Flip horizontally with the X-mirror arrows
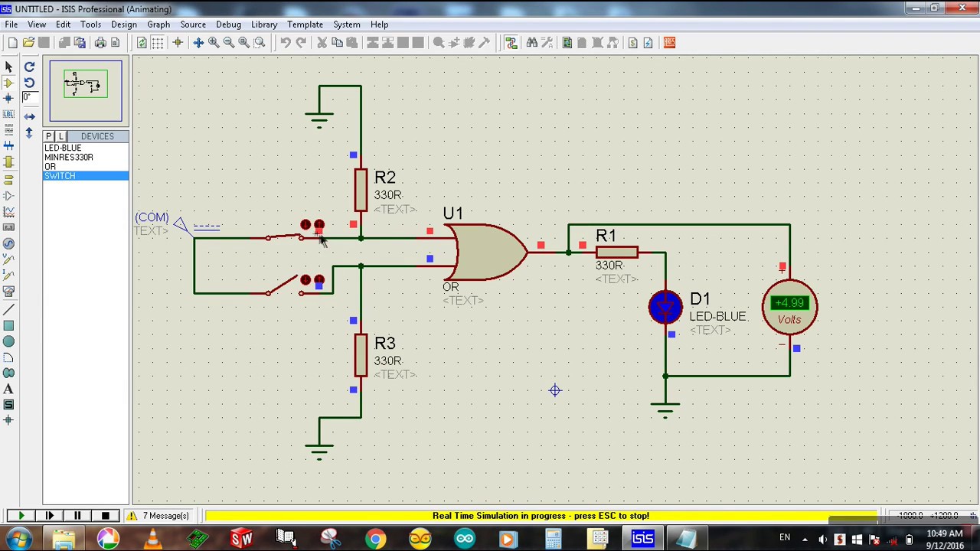The image size is (980, 551). (x=29, y=117)
